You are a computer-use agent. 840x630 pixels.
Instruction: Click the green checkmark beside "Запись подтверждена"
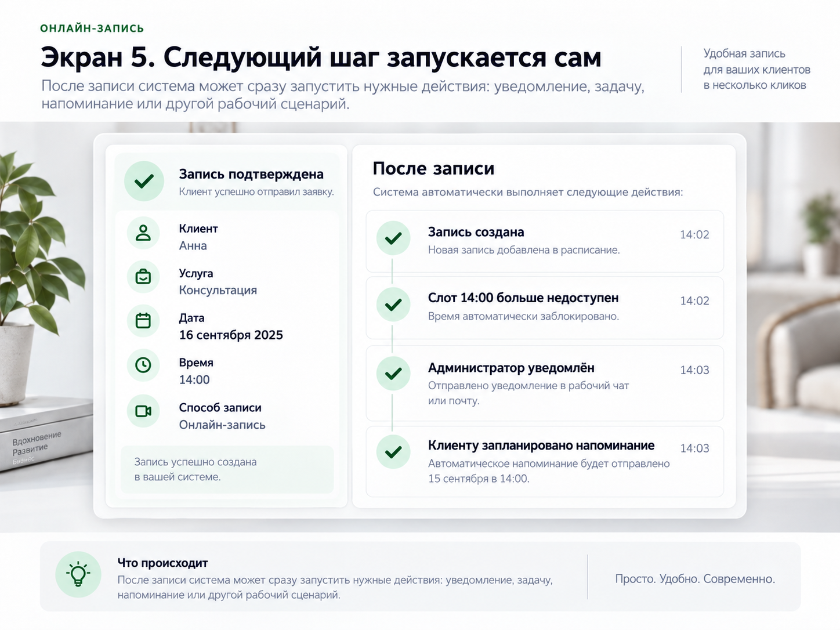coord(144,181)
